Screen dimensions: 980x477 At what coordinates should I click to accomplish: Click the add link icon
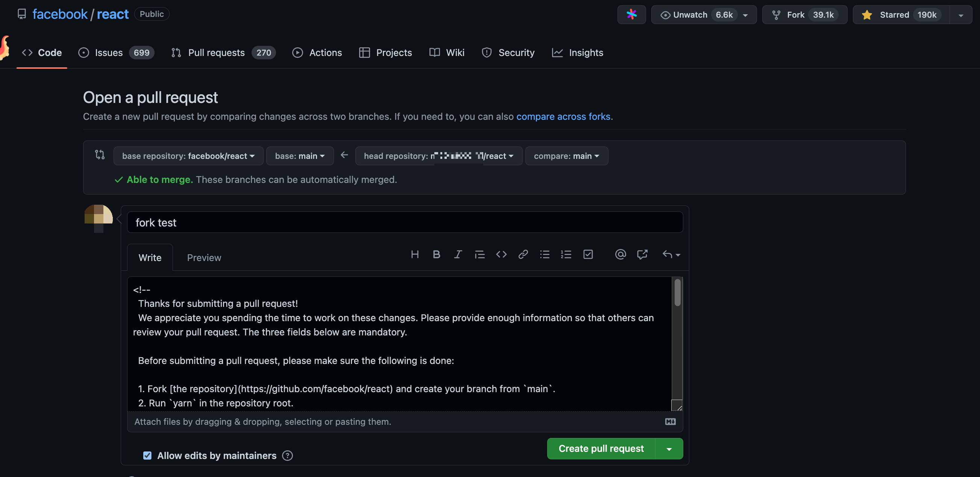[x=523, y=254]
